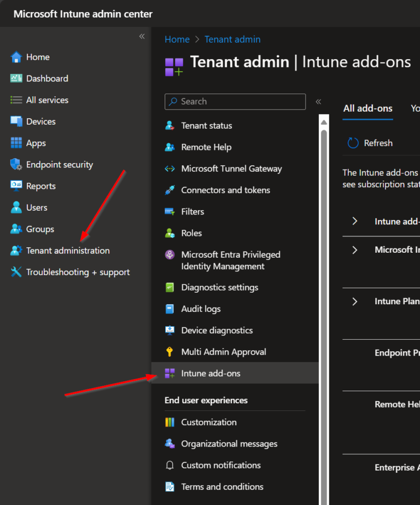The width and height of the screenshot is (420, 505).
Task: Open the Audit logs page
Action: coord(200,309)
